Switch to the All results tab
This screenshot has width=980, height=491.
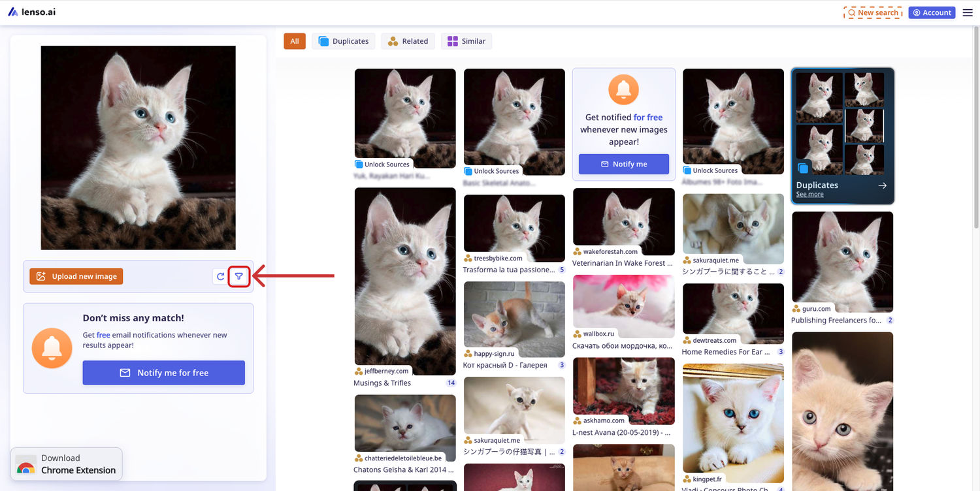(294, 40)
